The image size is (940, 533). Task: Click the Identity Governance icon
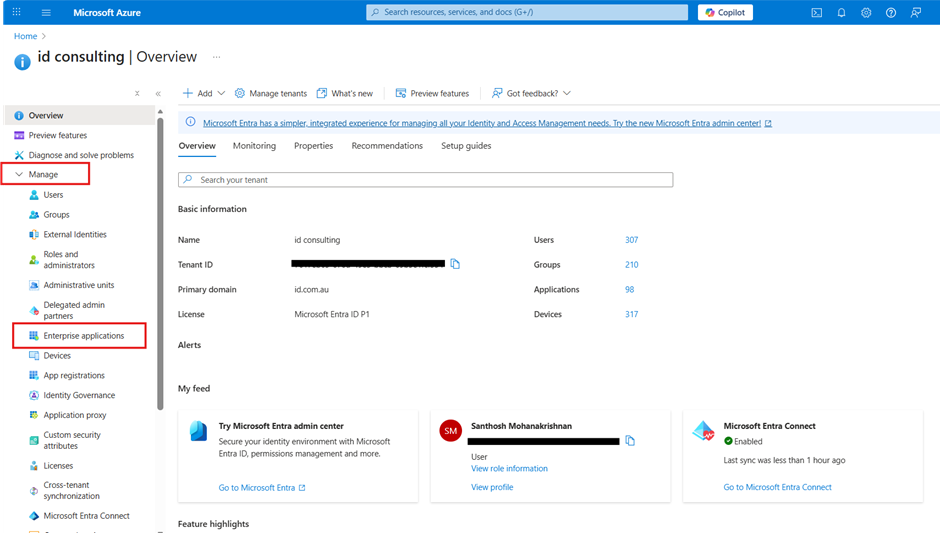coord(34,395)
